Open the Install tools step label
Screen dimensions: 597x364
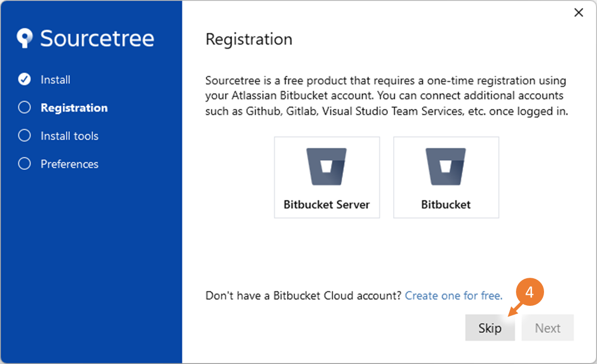(x=70, y=136)
